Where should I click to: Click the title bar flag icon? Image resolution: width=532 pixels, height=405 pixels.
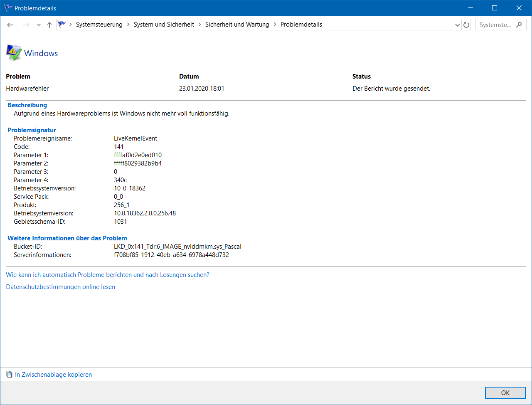[8, 8]
